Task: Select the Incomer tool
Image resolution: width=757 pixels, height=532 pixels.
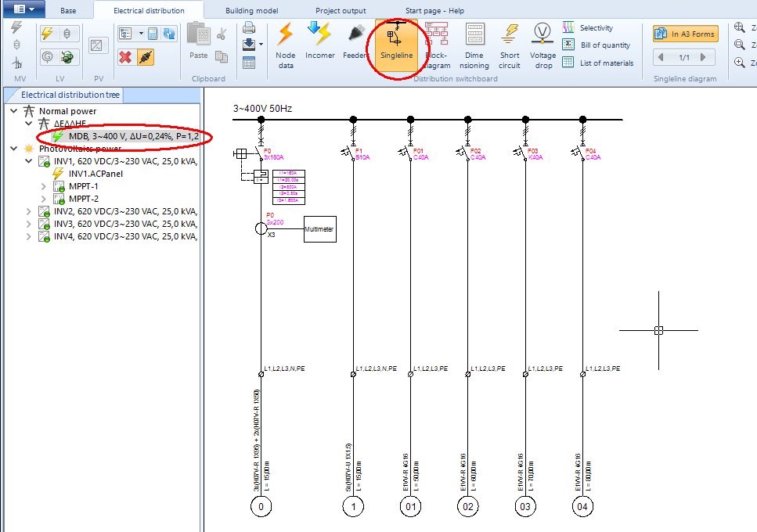Action: coord(319,45)
